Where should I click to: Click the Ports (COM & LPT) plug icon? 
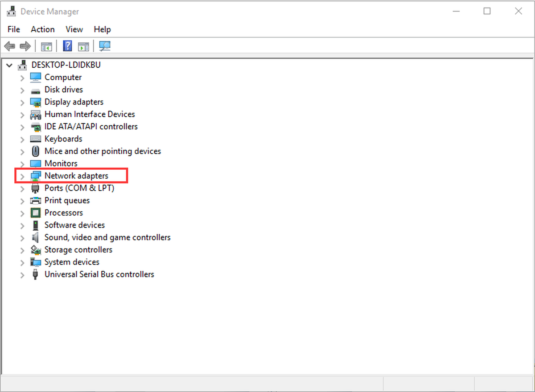point(35,188)
